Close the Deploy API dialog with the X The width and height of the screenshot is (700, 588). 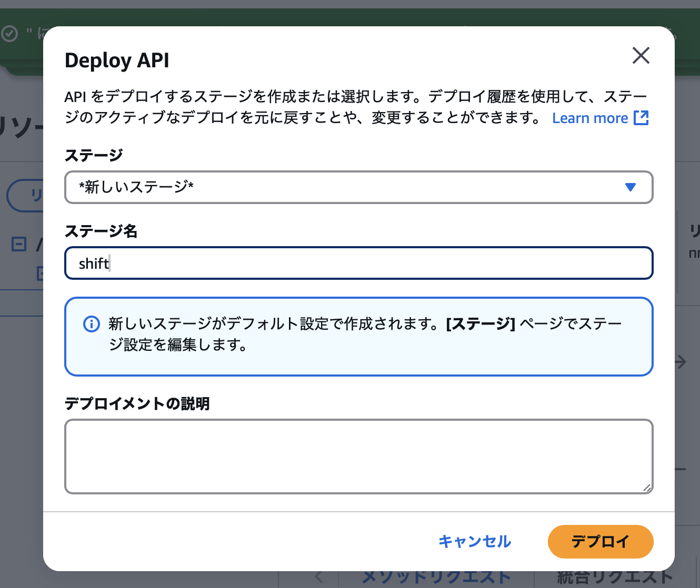[641, 56]
